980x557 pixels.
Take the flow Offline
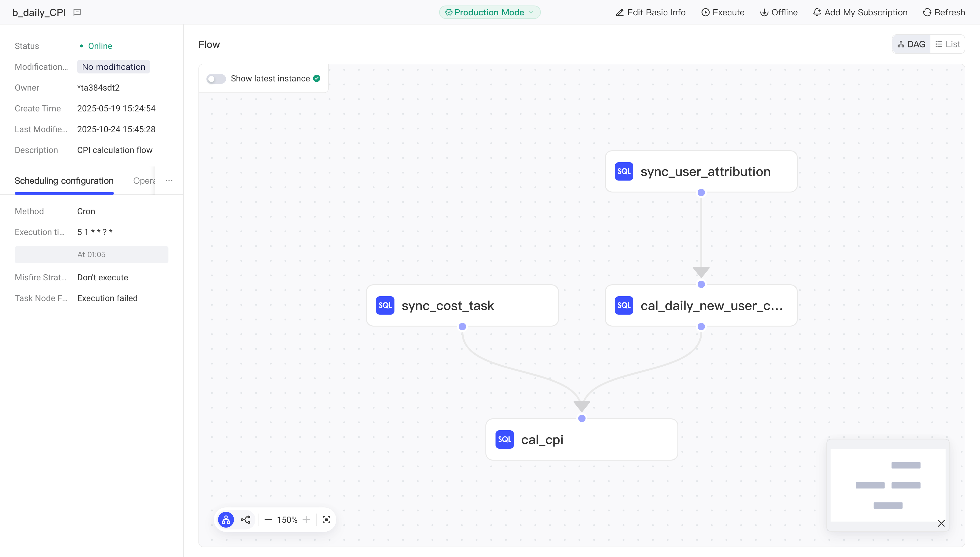point(778,12)
